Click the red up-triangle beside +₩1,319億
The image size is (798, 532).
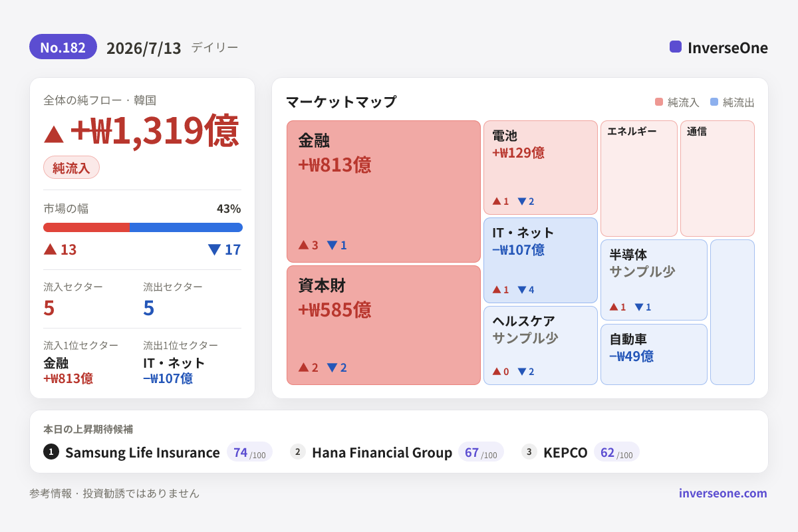tap(54, 134)
